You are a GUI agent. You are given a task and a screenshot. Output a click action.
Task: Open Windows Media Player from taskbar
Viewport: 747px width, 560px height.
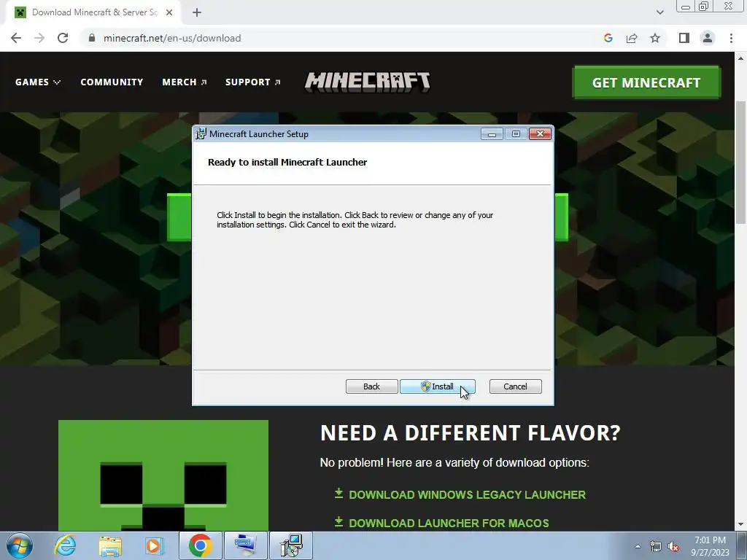154,545
